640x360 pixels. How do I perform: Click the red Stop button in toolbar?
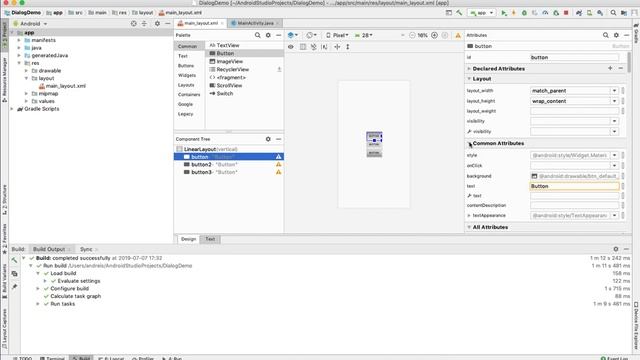[566, 13]
